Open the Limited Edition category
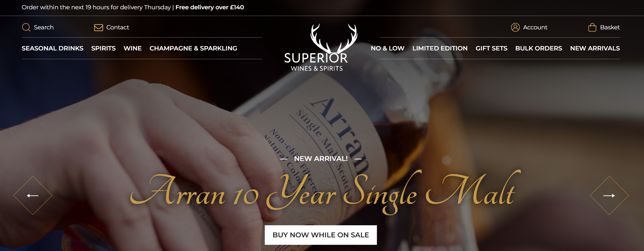644x251 pixels. [440, 48]
